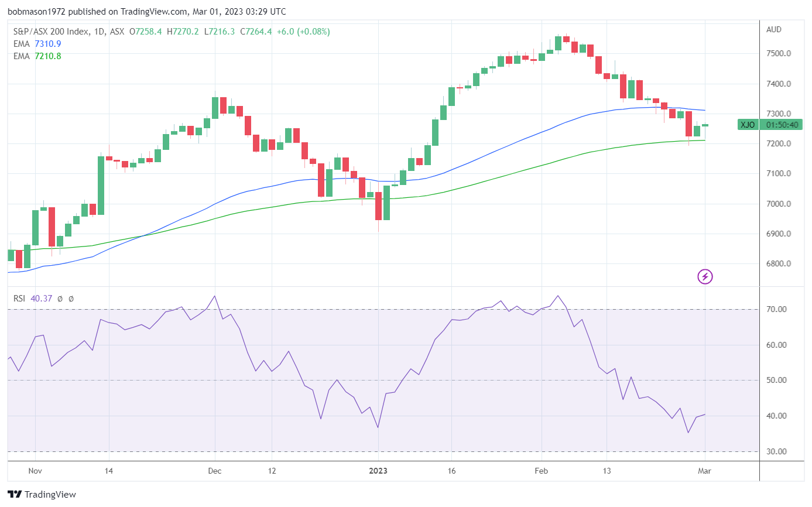Click the Nov date axis label
This screenshot has height=507, width=812.
(35, 471)
